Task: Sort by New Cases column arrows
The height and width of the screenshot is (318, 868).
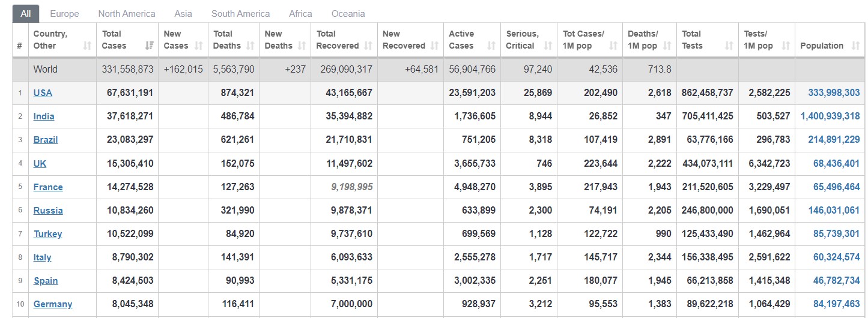Action: click(x=200, y=46)
